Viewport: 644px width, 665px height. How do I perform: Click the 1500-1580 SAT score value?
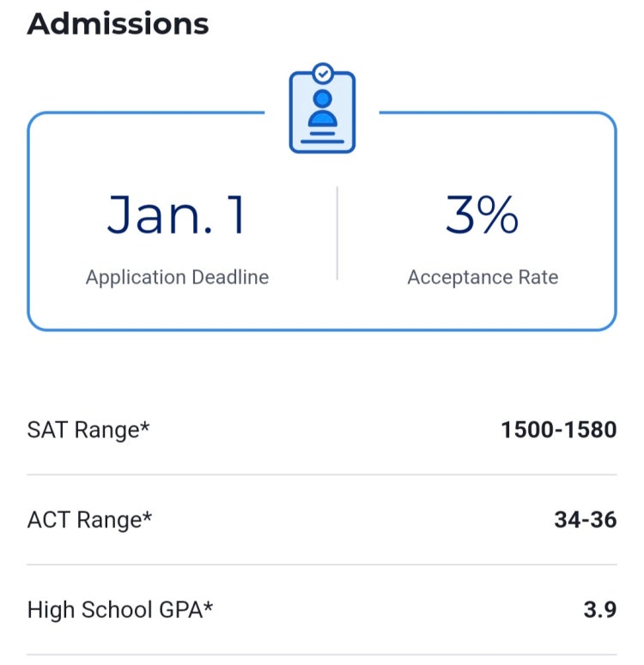tap(559, 430)
